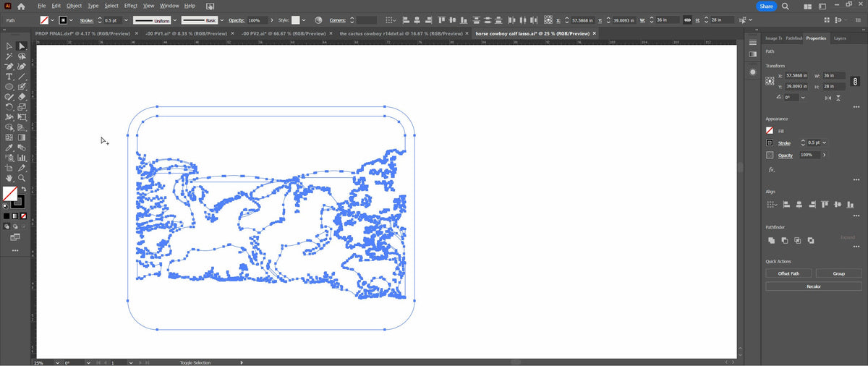Click Unite icon in Pathfinder section
868x366 pixels.
(771, 239)
